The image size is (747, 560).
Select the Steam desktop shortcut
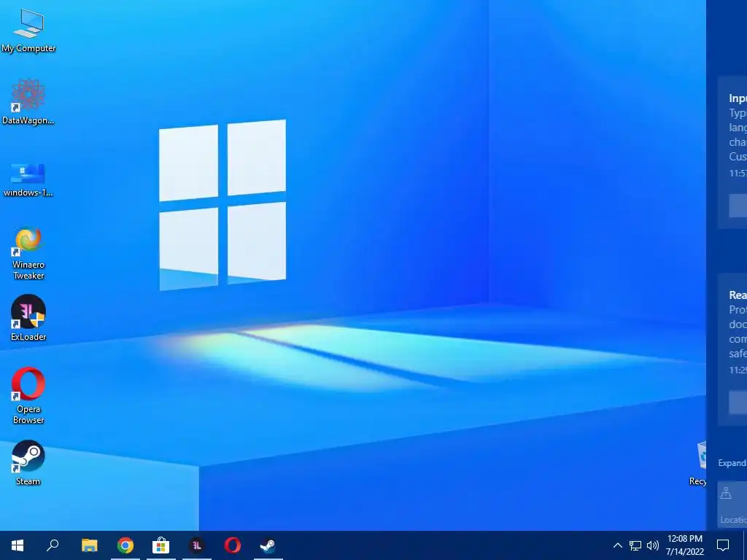click(28, 463)
